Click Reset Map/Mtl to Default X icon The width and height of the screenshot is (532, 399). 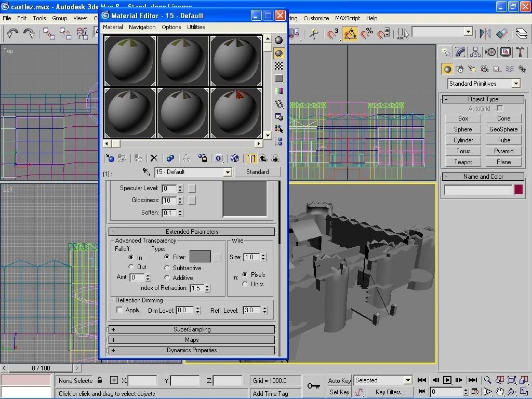point(154,158)
